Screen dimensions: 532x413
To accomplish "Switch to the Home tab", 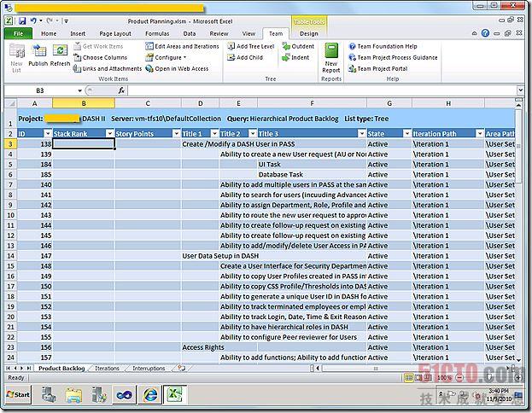I will (49, 33).
